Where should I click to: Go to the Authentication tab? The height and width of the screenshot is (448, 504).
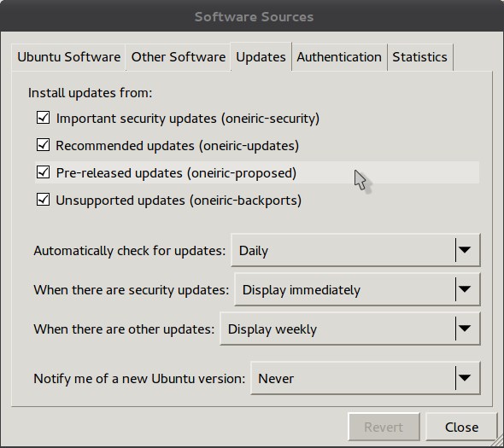339,57
